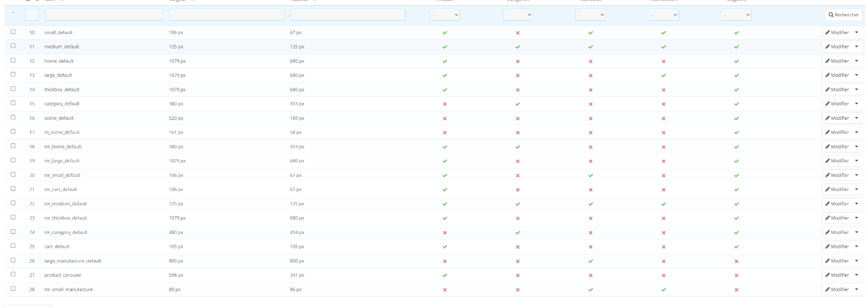
Task: Check the tm_medium_default row checkbox
Action: [x=13, y=203]
